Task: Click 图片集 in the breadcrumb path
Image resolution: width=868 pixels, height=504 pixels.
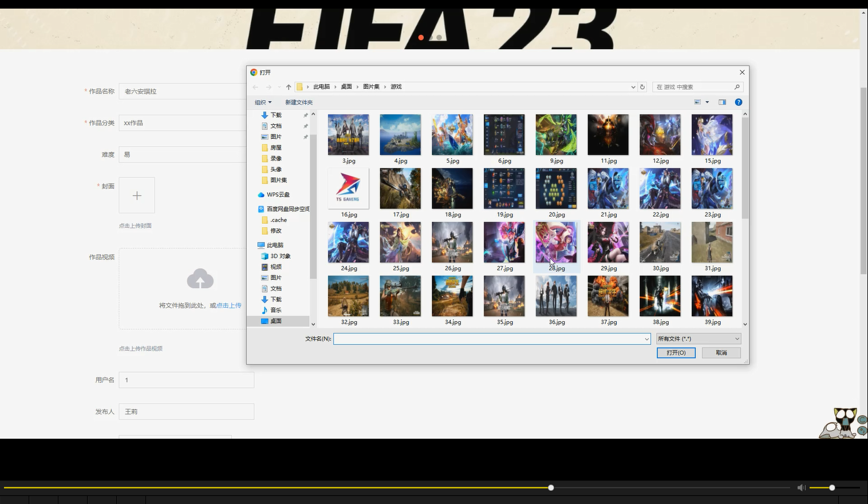Action: [371, 87]
